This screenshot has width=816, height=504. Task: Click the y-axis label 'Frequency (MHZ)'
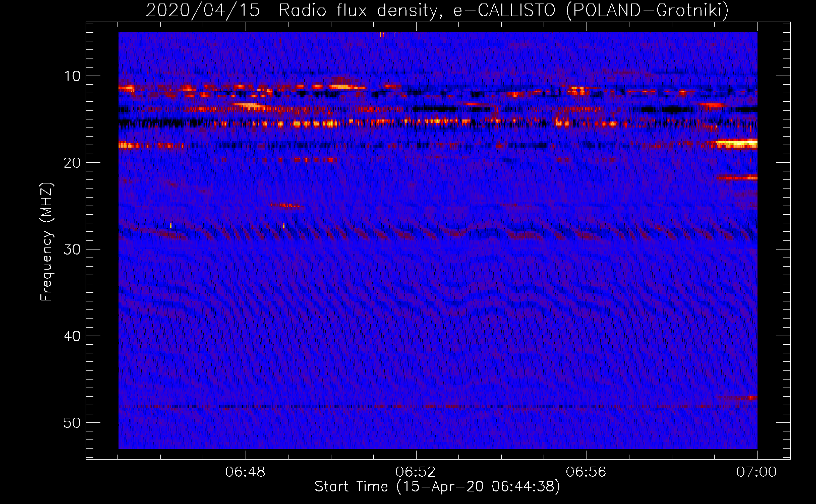[46, 242]
